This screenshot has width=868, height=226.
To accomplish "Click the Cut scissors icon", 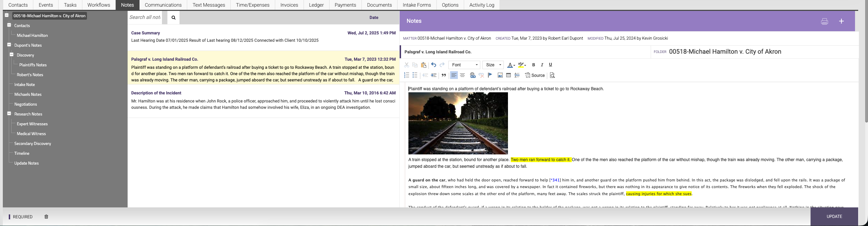I will click(407, 65).
